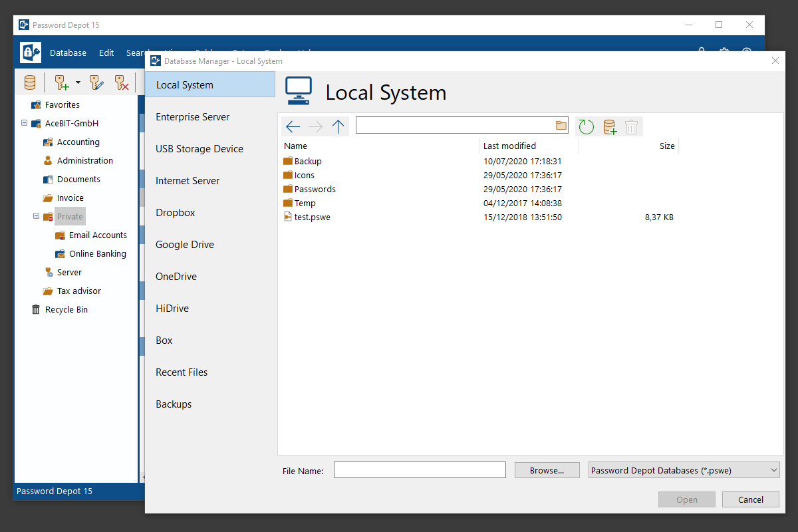
Task: Click the folder icon in path field
Action: 561,125
